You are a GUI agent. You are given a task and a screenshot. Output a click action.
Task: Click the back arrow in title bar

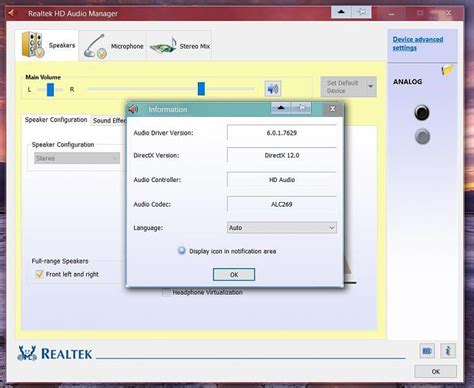(x=11, y=13)
